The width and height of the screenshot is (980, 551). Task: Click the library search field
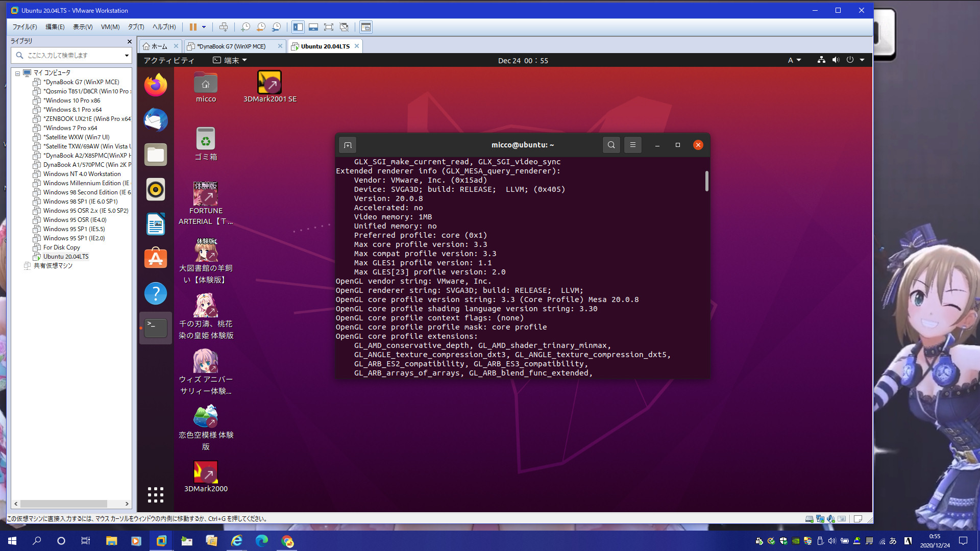71,55
